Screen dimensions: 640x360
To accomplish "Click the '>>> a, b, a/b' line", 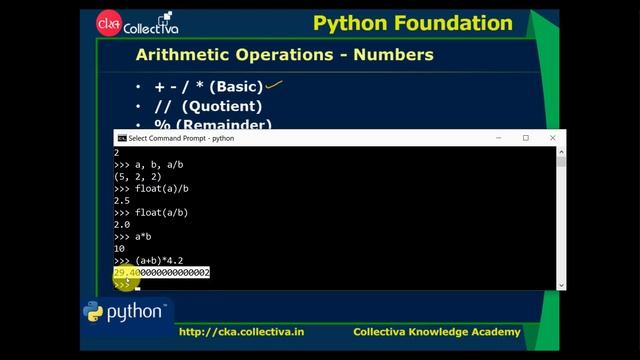I will (149, 165).
